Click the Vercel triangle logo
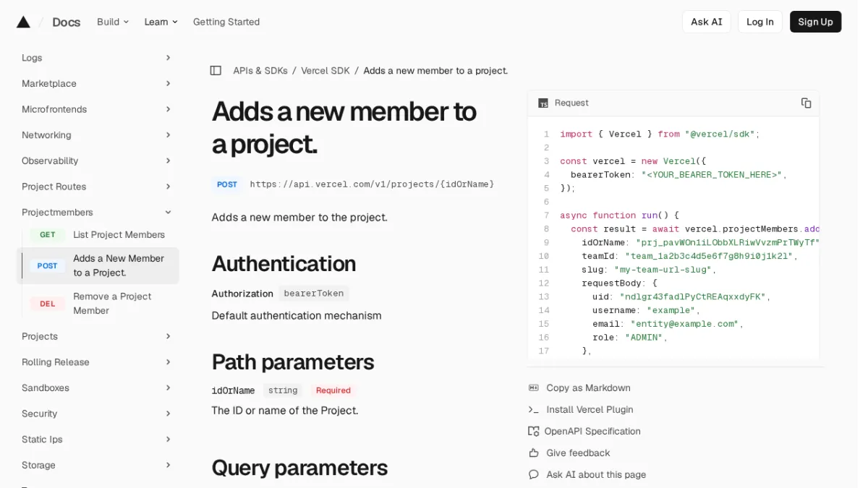The height and width of the screenshot is (488, 868). coord(23,22)
